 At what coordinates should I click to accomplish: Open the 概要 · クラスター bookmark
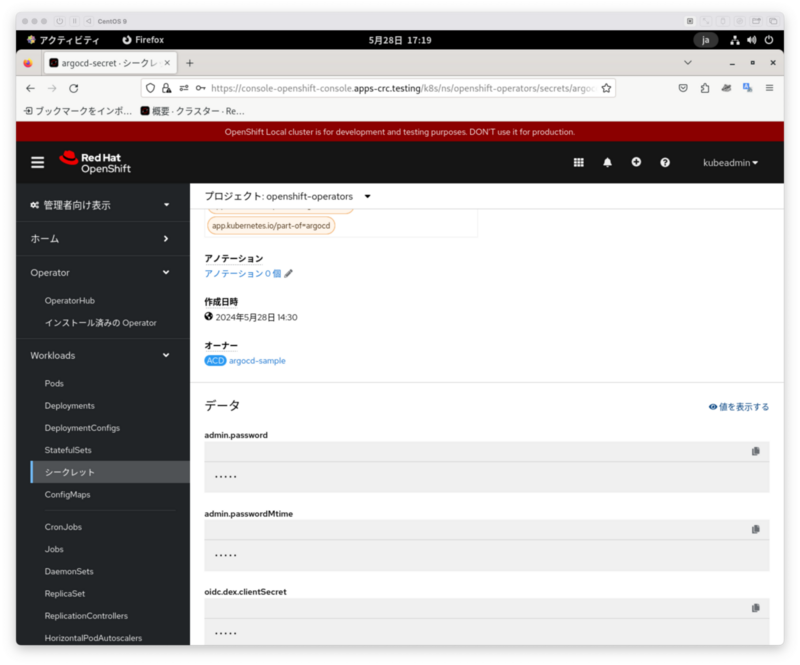[x=193, y=111]
